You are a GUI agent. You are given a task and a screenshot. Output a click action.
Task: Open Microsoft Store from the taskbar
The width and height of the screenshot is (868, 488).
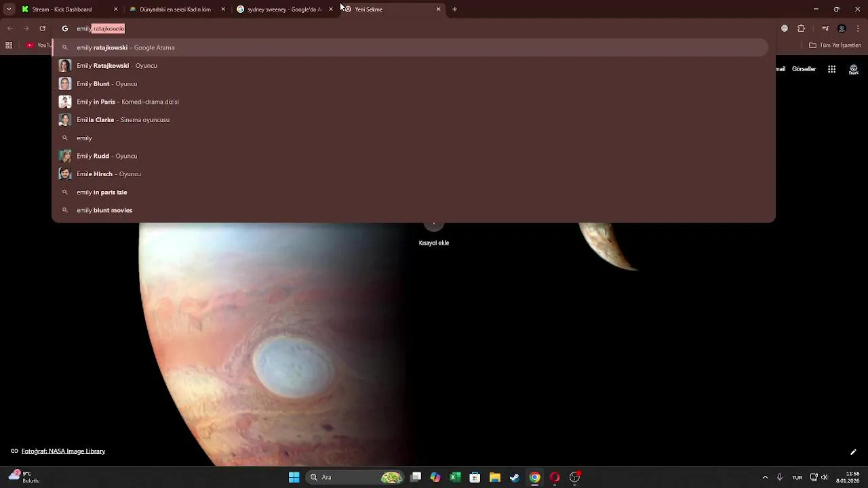[x=475, y=477]
